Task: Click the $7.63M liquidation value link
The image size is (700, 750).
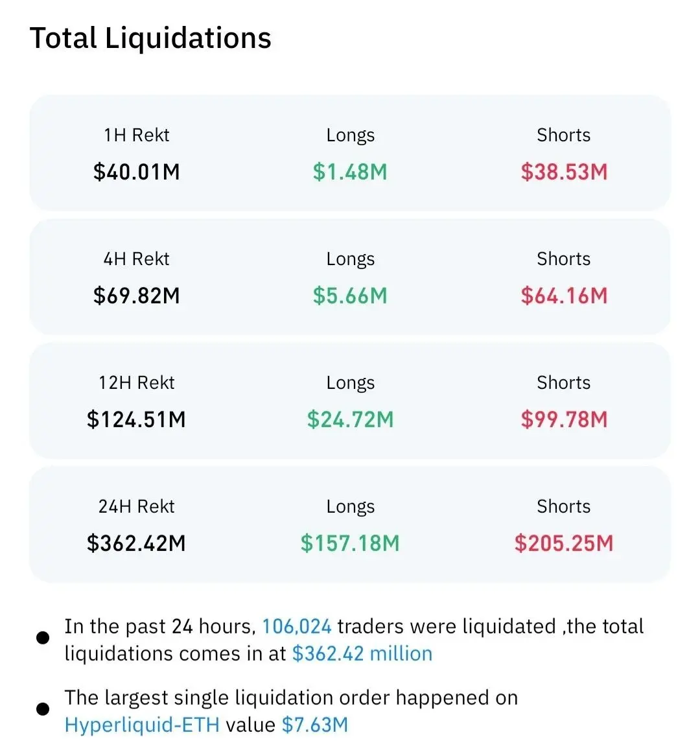Action: (315, 725)
